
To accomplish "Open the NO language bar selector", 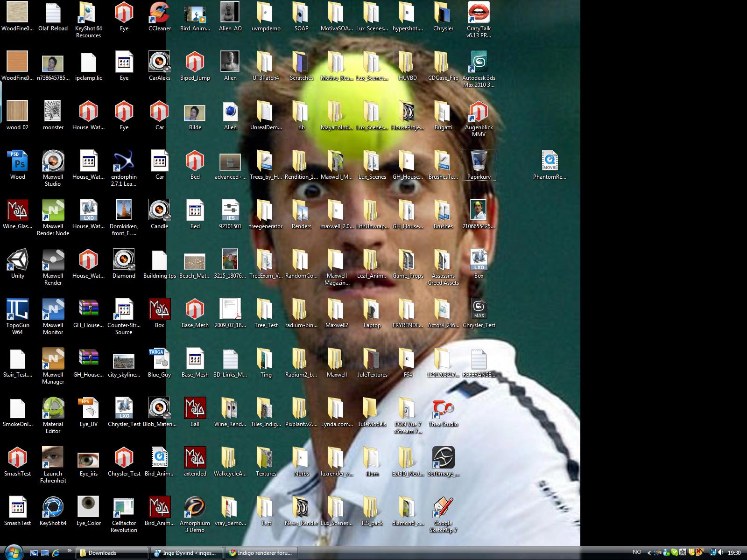I will point(636,553).
